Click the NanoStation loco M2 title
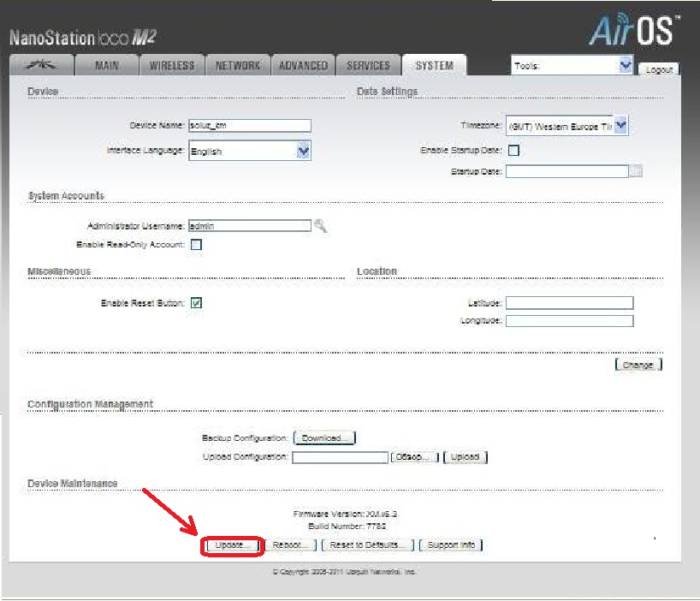This screenshot has height=601, width=700. click(83, 38)
